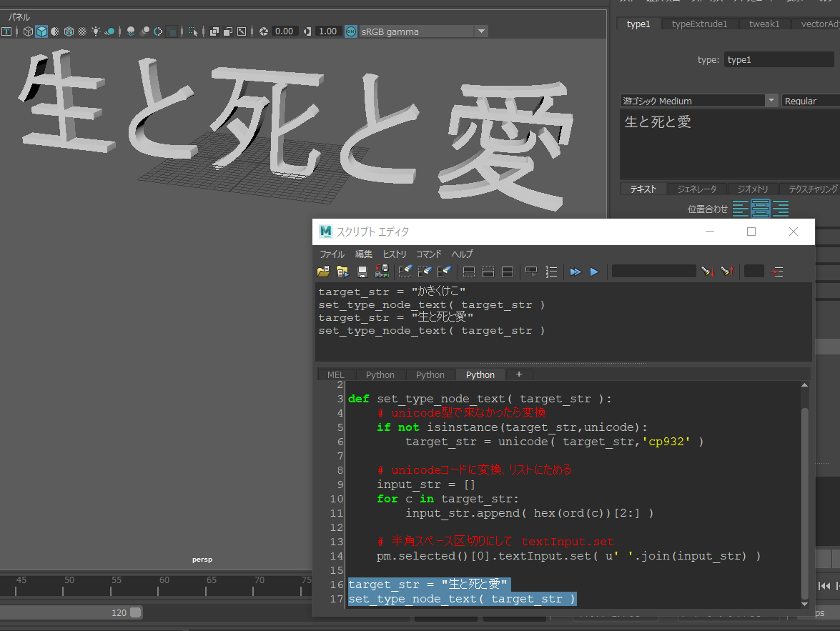The image size is (840, 631).
Task: Click Save Script floppy icon
Action: [362, 272]
